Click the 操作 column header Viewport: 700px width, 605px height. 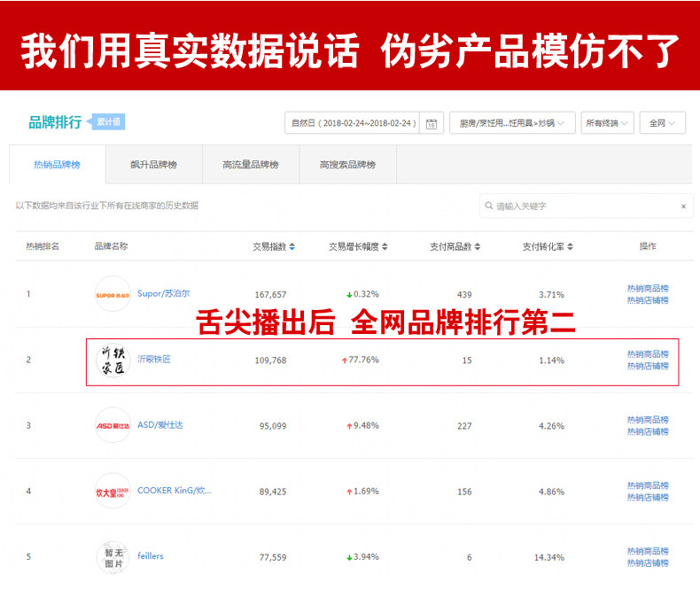point(648,246)
